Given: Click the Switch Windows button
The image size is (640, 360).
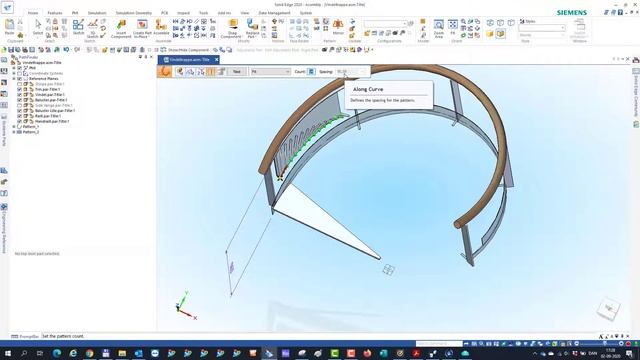Looking at the screenshot, I should click(579, 29).
